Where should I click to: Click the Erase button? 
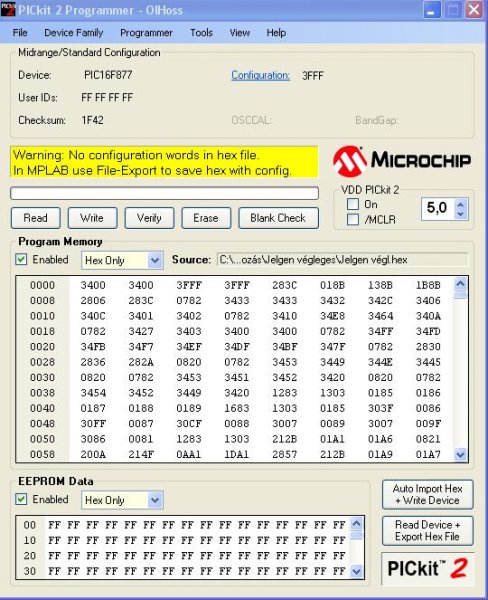[x=206, y=218]
